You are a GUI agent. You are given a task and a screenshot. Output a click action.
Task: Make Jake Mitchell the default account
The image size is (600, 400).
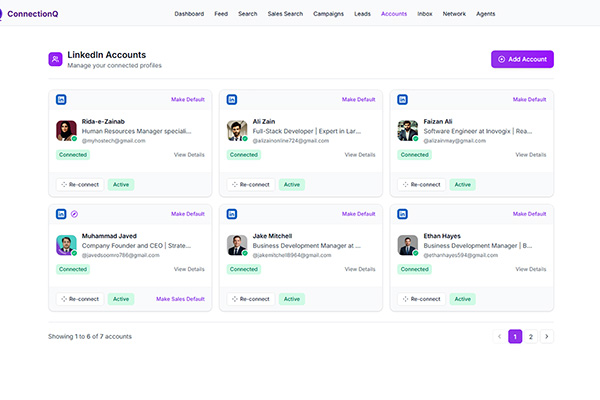click(x=359, y=214)
